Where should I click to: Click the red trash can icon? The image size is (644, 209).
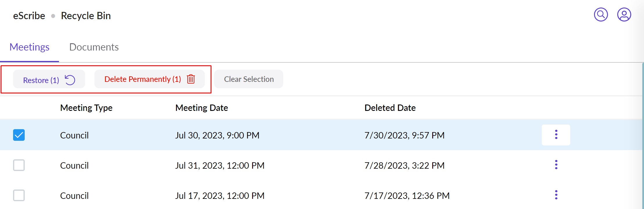pos(191,79)
